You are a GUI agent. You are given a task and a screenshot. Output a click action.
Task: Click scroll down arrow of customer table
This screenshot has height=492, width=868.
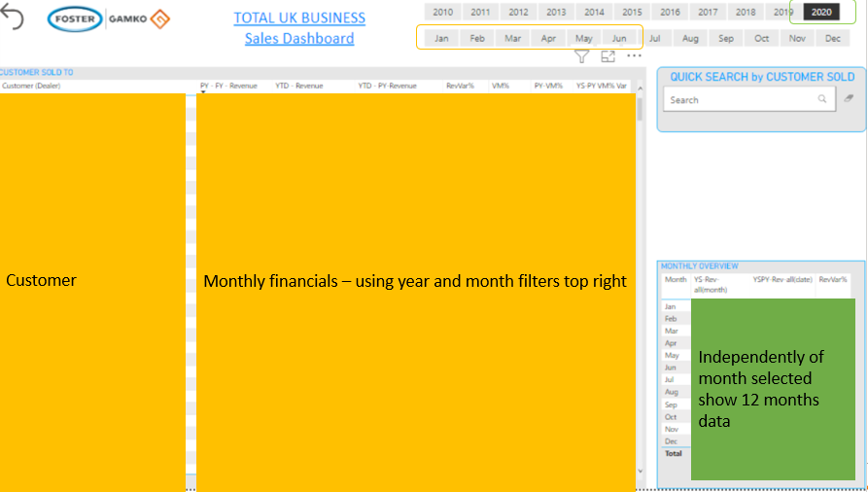coord(640,471)
